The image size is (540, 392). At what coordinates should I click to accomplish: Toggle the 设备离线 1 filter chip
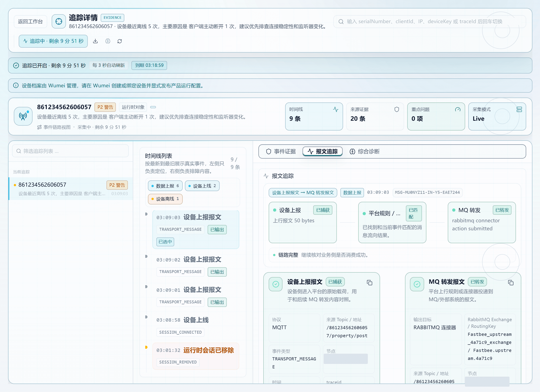coord(165,199)
